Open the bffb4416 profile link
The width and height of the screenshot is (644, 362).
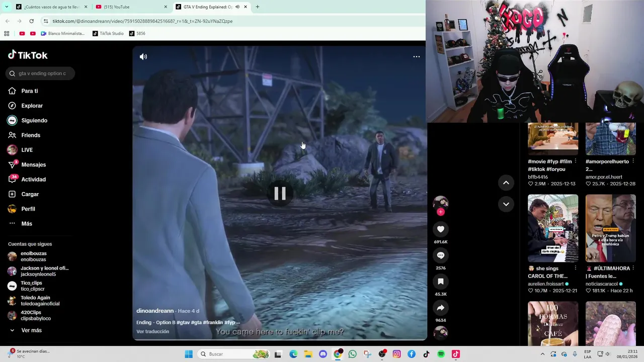click(538, 177)
